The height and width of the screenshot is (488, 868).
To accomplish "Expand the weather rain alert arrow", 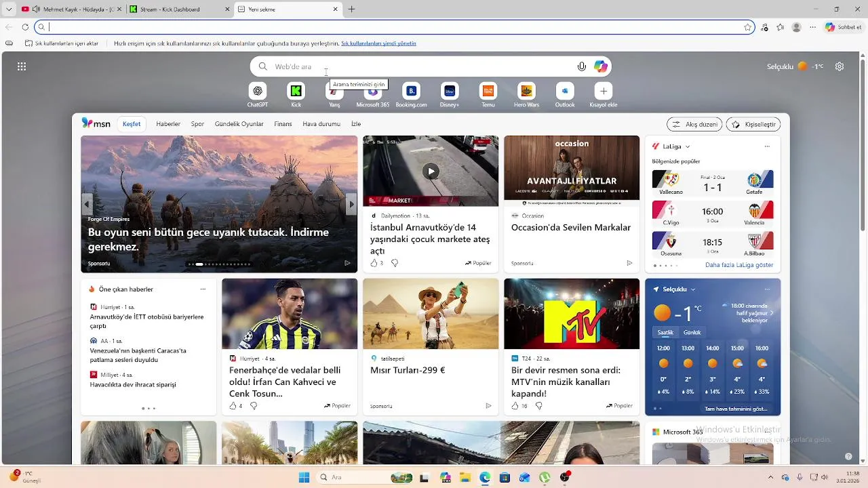I will [x=772, y=313].
